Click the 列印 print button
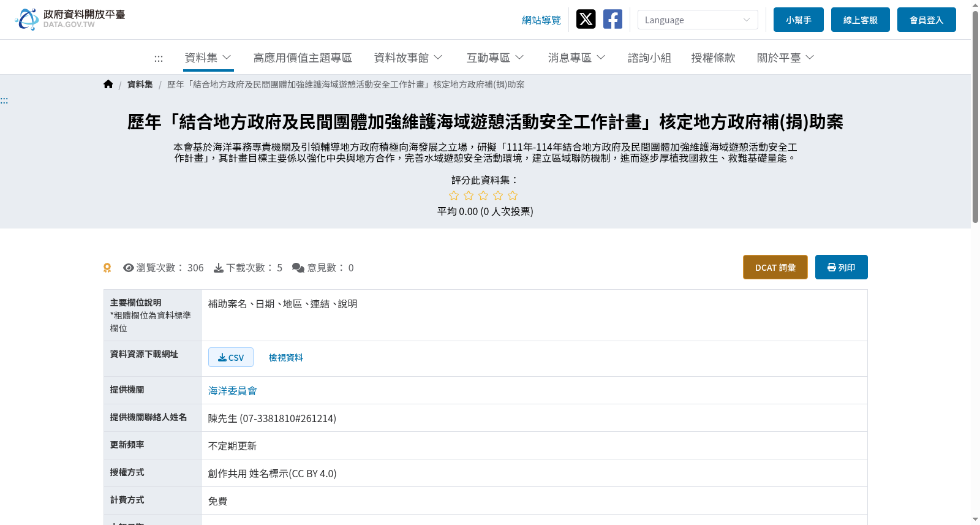Image resolution: width=980 pixels, height=525 pixels. 842,267
